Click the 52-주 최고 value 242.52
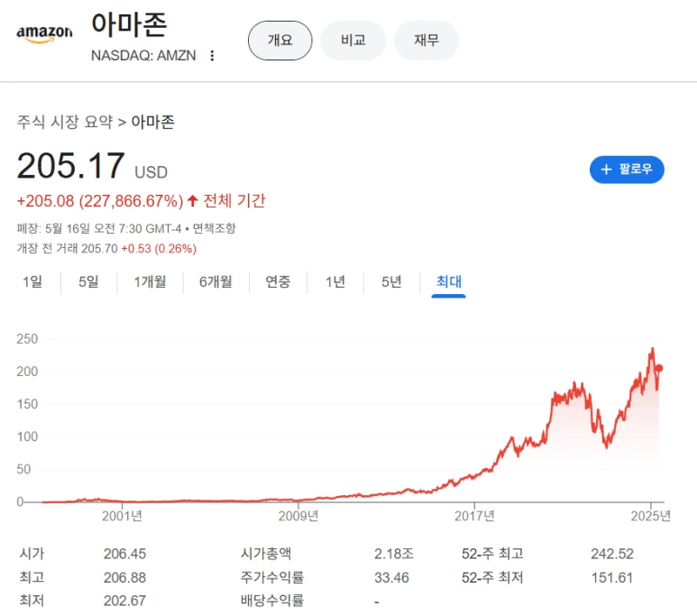Image resolution: width=697 pixels, height=616 pixels. point(612,554)
